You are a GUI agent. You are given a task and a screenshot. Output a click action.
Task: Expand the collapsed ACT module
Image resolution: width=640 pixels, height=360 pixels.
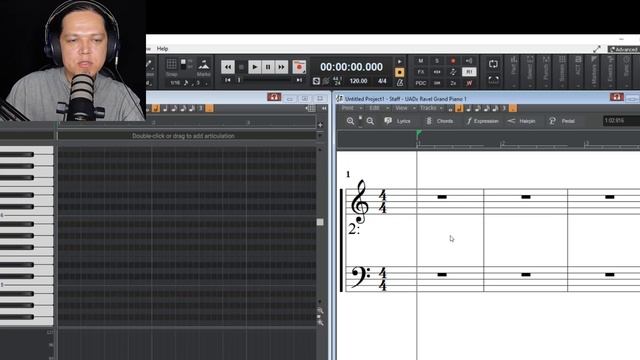578,71
